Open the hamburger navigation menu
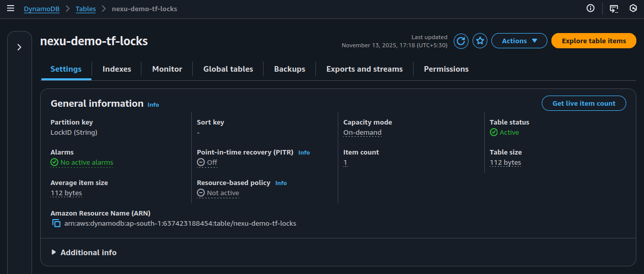The height and width of the screenshot is (274, 644). coord(10,8)
